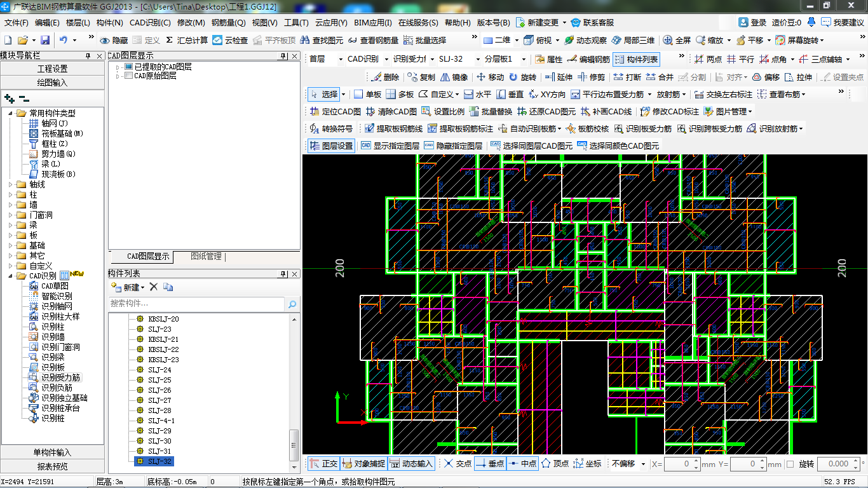Open the 工具(T) menu
The width and height of the screenshot is (868, 488).
(x=296, y=22)
